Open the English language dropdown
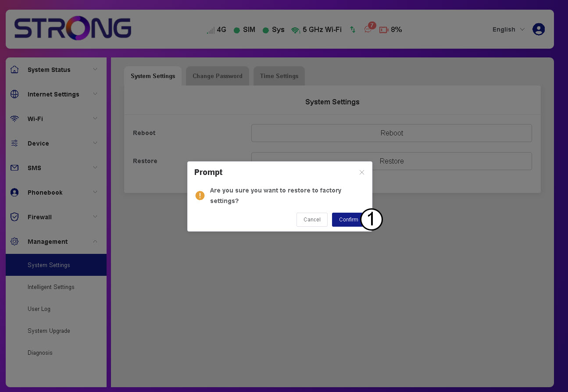 coord(508,29)
